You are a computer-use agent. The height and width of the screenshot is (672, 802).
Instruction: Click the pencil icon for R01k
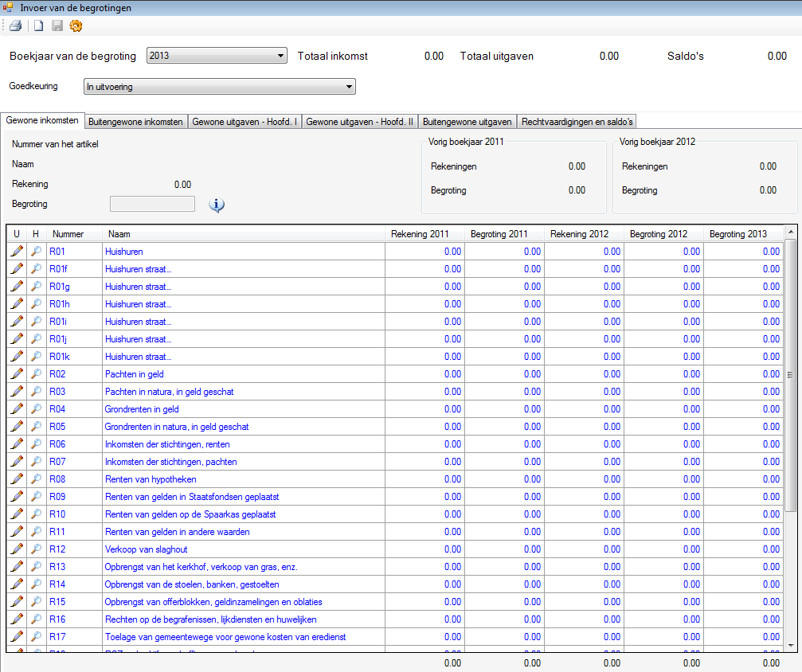(x=17, y=357)
